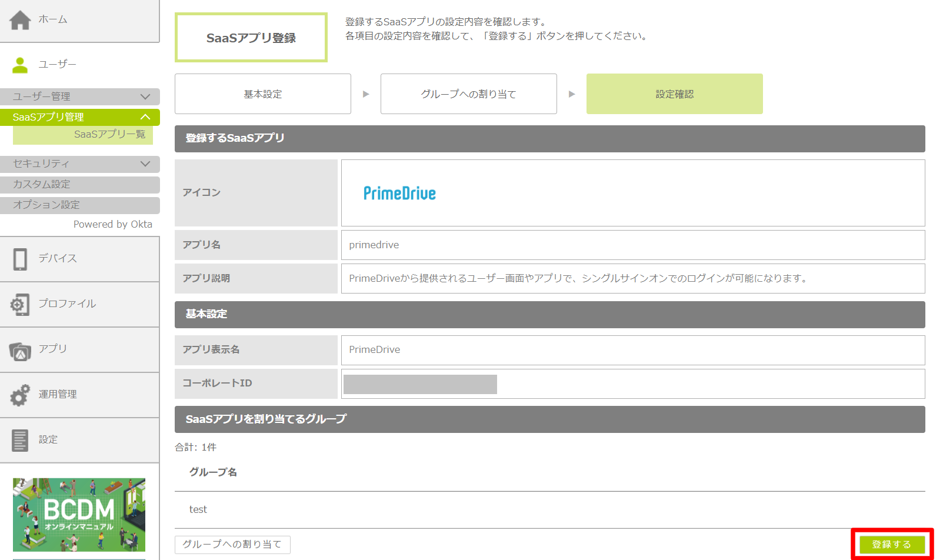This screenshot has height=560, width=943.
Task: Click the Home house icon
Action: click(x=20, y=20)
